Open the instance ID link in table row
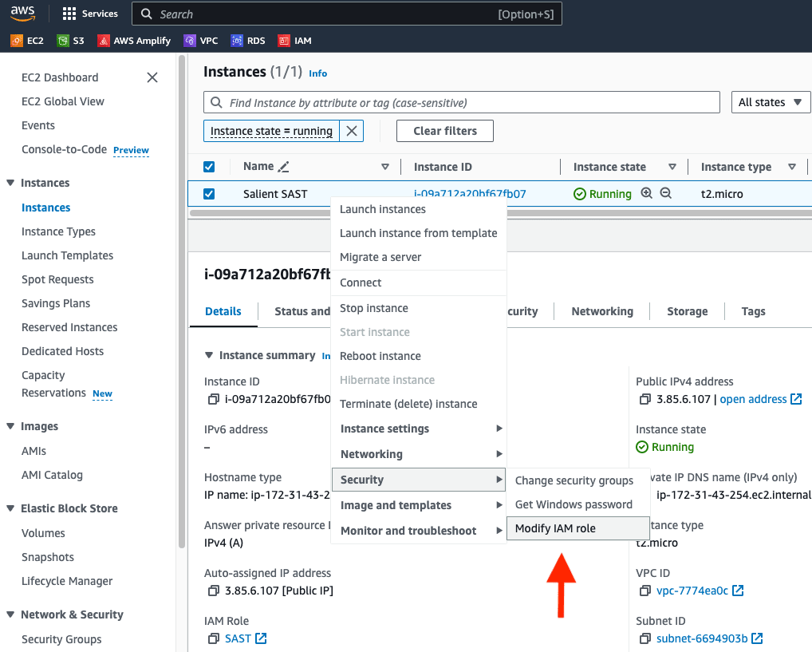The image size is (812, 652). tap(470, 194)
